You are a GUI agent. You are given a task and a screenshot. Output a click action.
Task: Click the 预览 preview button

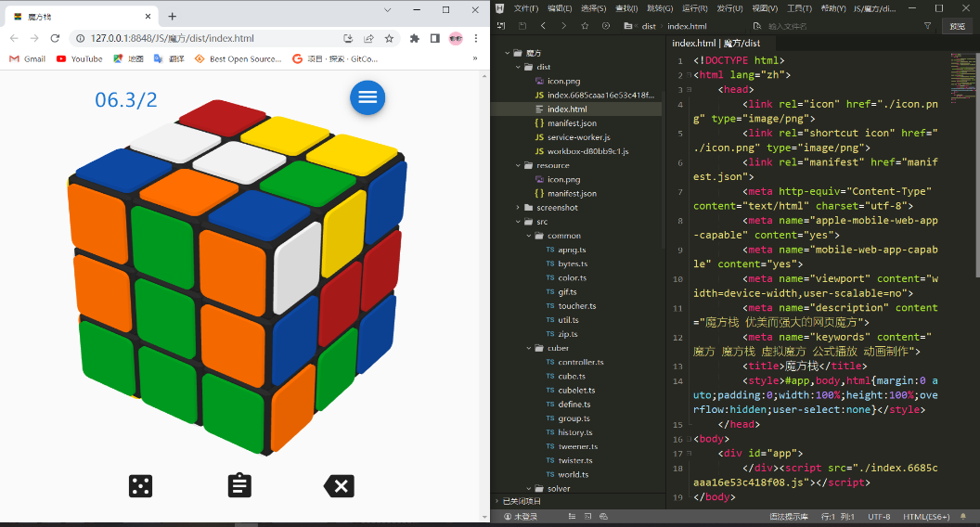(x=957, y=26)
